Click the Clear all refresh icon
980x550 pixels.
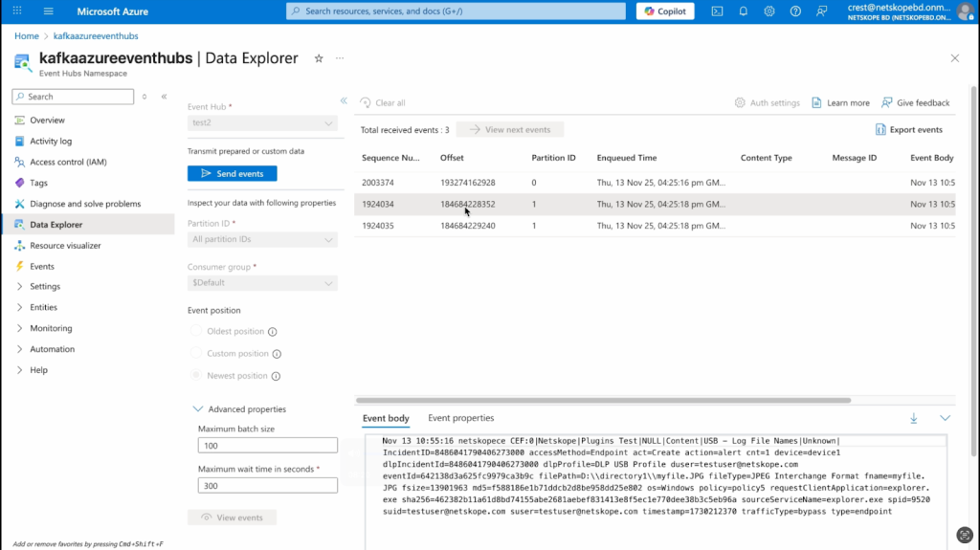coord(366,102)
